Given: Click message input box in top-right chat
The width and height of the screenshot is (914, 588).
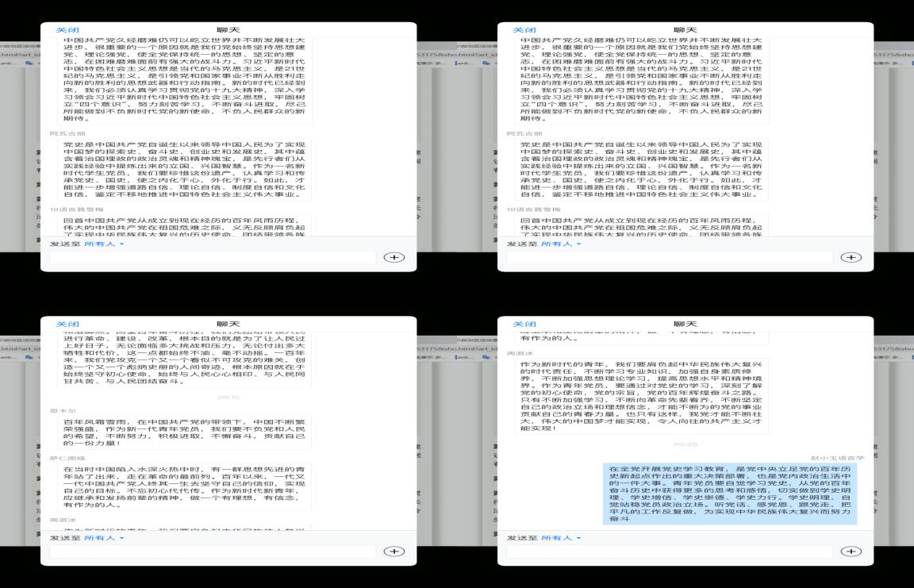Looking at the screenshot, I should point(670,257).
